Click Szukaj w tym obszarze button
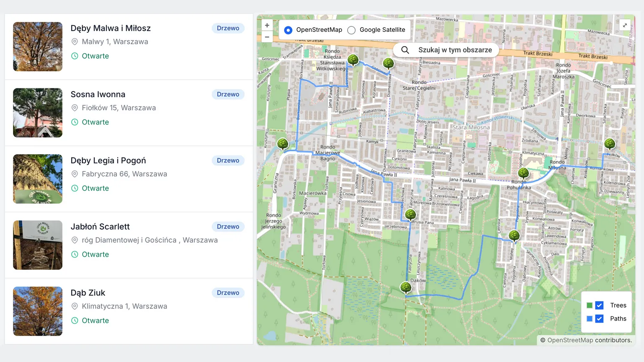This screenshot has width=644, height=362. coord(446,50)
